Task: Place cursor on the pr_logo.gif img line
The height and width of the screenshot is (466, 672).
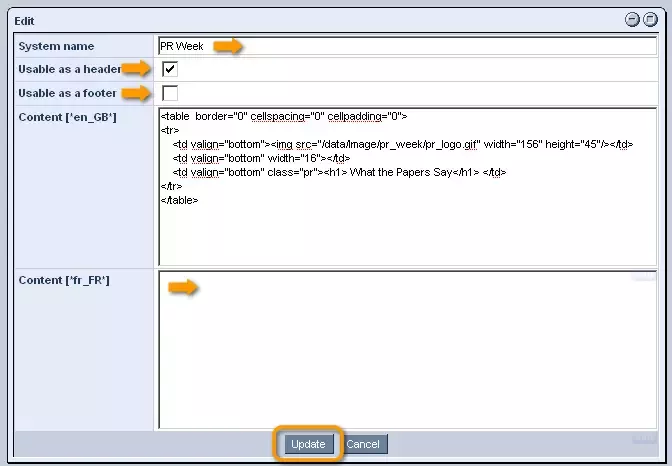Action: point(400,144)
